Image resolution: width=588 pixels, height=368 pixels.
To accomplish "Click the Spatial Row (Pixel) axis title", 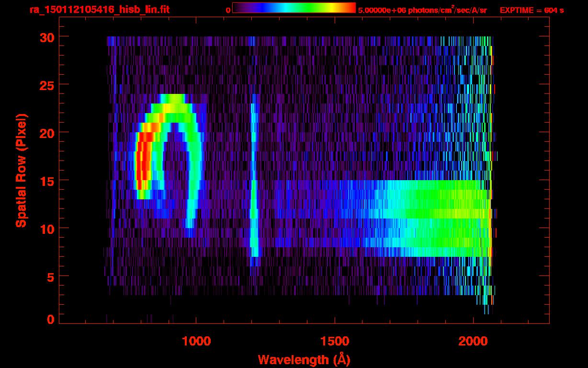I will point(21,170).
